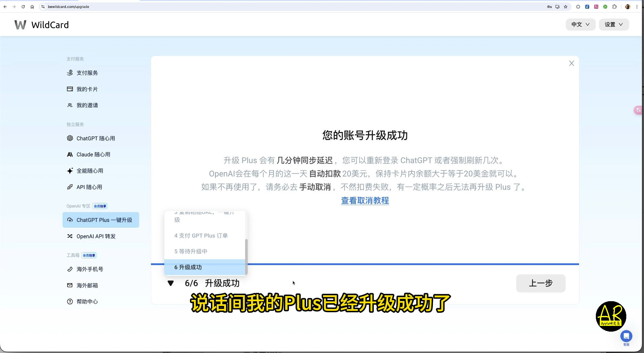
Task: Open 支付服务 in the sidebar
Action: [82, 73]
